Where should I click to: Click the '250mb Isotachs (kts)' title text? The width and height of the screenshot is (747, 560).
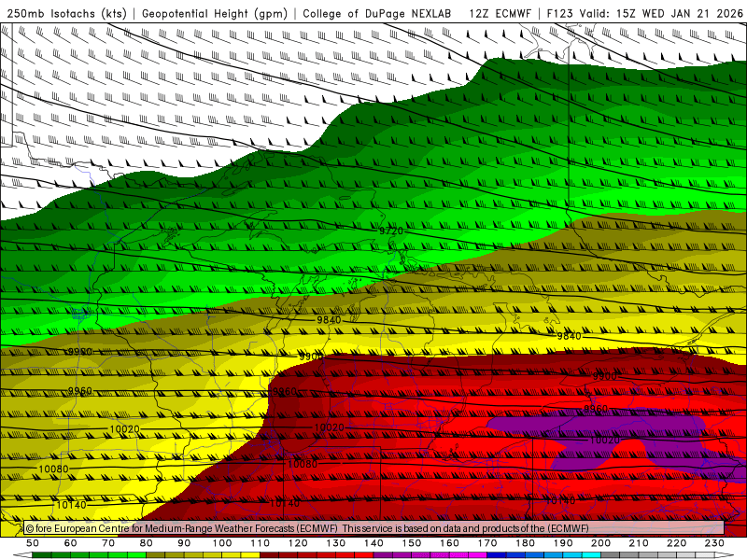coord(66,14)
